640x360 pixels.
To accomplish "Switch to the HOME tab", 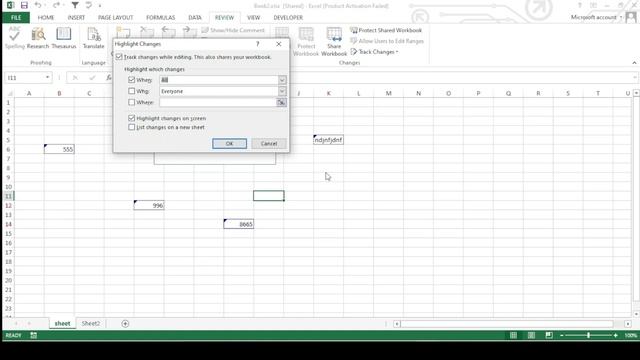I will click(46, 18).
